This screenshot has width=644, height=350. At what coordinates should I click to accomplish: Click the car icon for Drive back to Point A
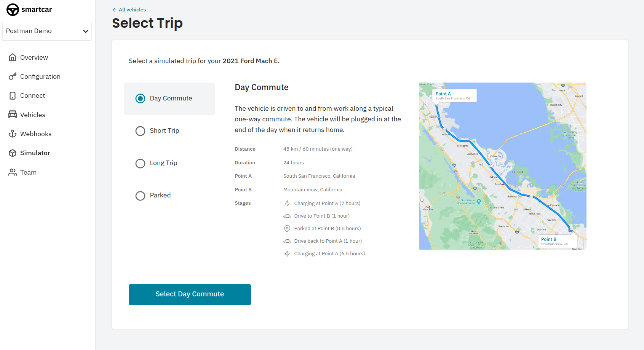point(287,241)
